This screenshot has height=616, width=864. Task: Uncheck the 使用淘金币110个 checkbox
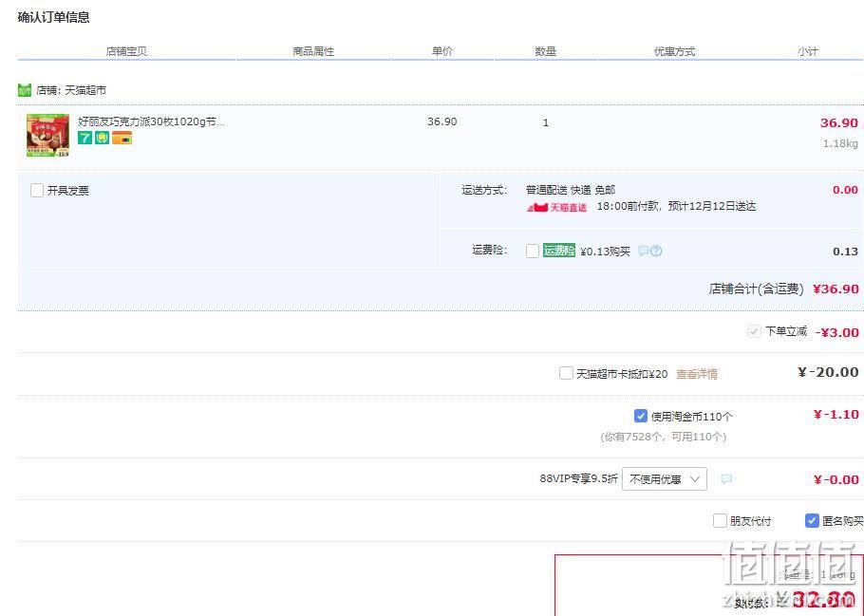point(640,416)
